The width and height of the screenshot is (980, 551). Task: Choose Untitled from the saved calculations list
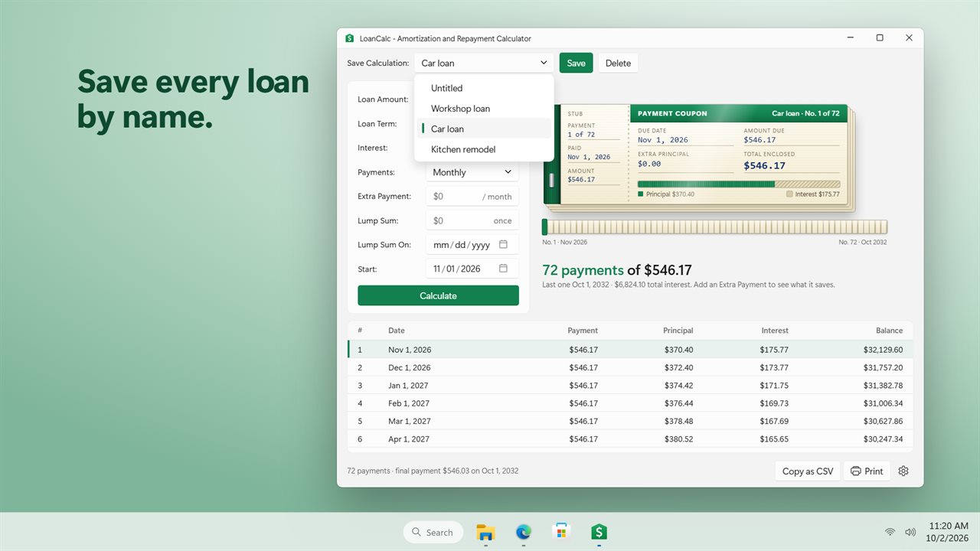[x=484, y=88]
